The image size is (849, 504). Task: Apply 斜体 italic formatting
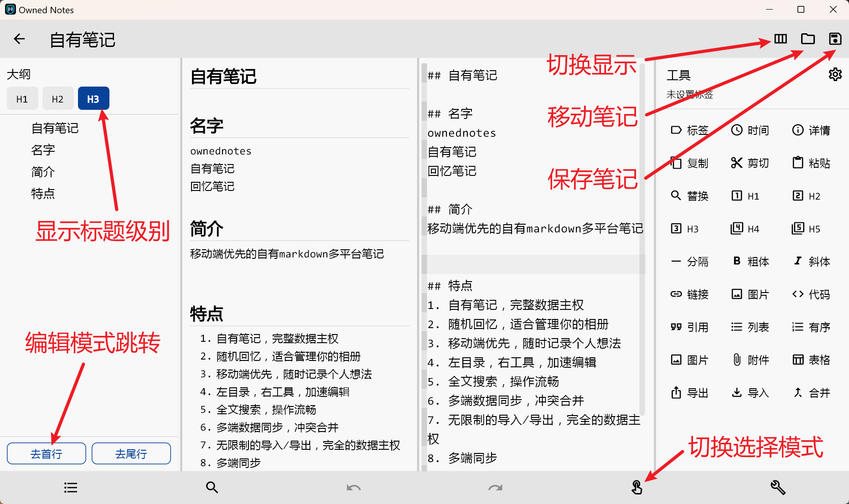(811, 262)
